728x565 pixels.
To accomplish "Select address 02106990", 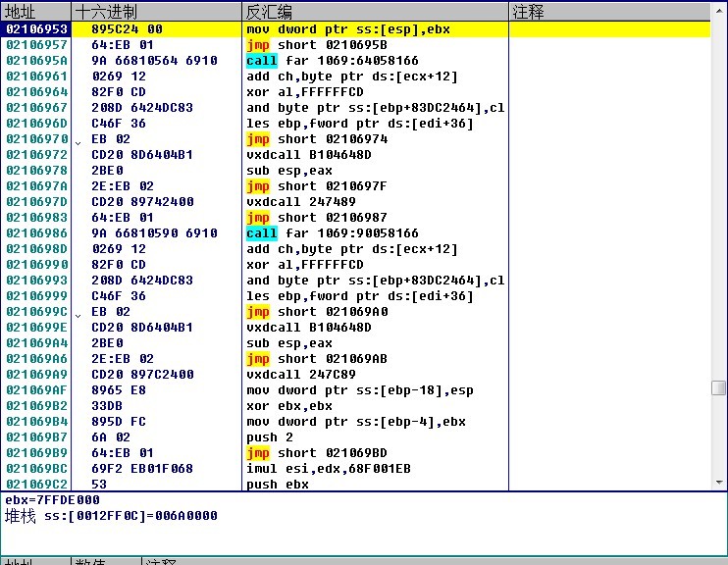I will [x=36, y=265].
